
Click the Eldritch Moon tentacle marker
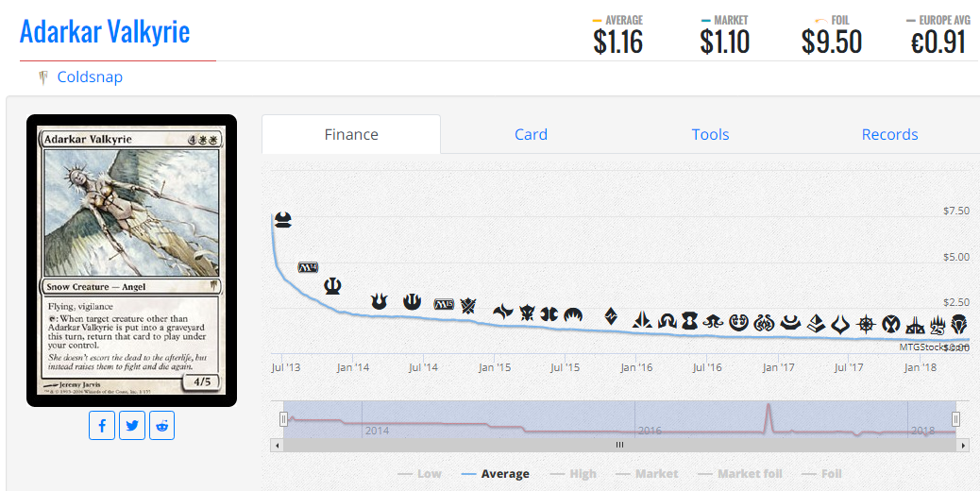click(x=713, y=322)
